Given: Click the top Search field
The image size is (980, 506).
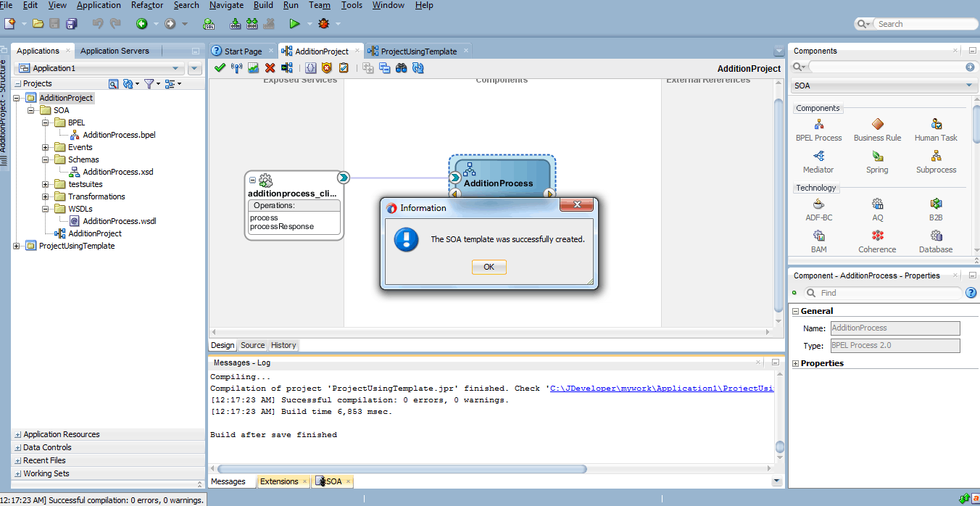Looking at the screenshot, I should pos(925,24).
